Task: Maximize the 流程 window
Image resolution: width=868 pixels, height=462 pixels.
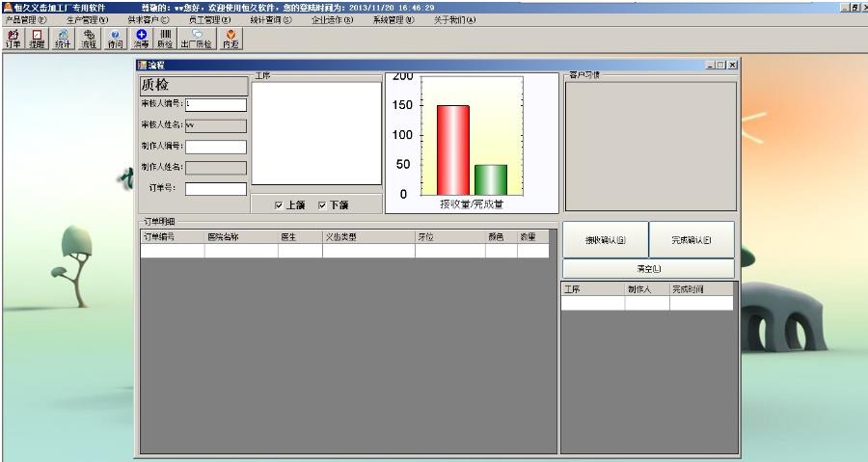Action: pyautogui.click(x=720, y=66)
